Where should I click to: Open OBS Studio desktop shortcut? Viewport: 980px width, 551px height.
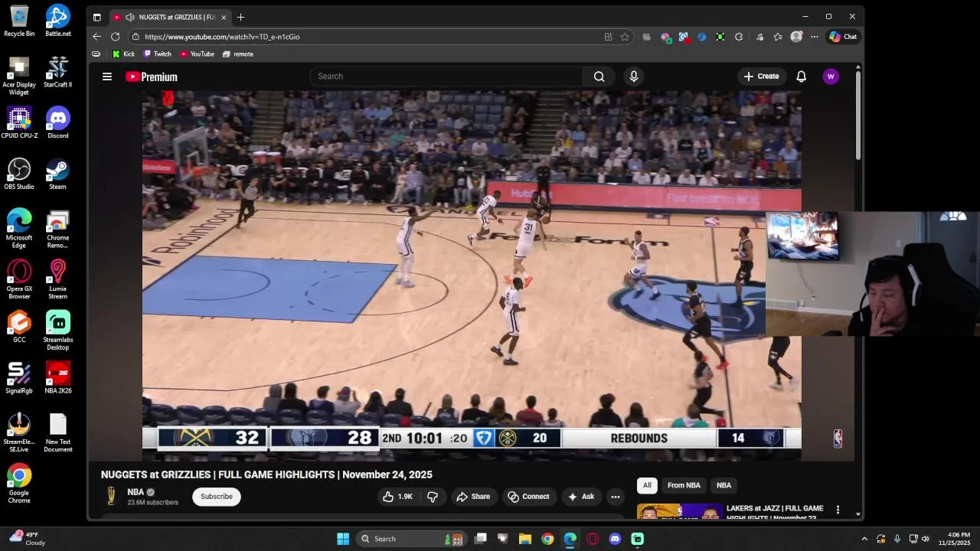tap(19, 174)
